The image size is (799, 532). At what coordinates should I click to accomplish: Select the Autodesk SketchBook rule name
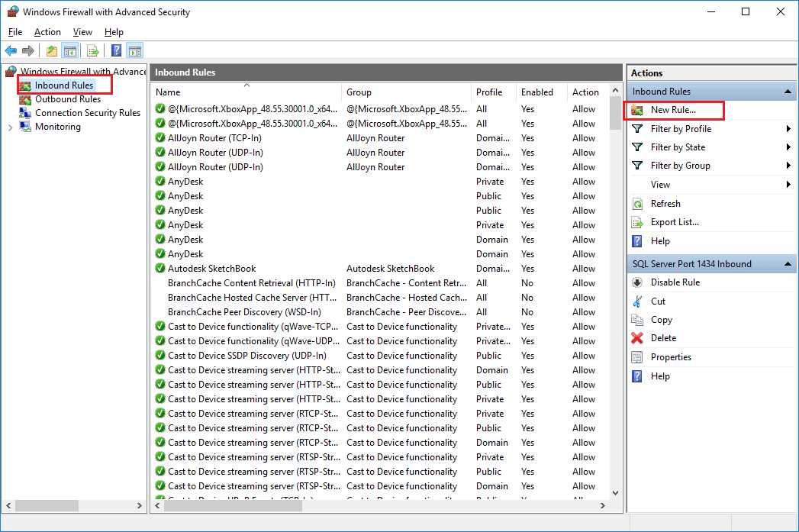coord(211,269)
